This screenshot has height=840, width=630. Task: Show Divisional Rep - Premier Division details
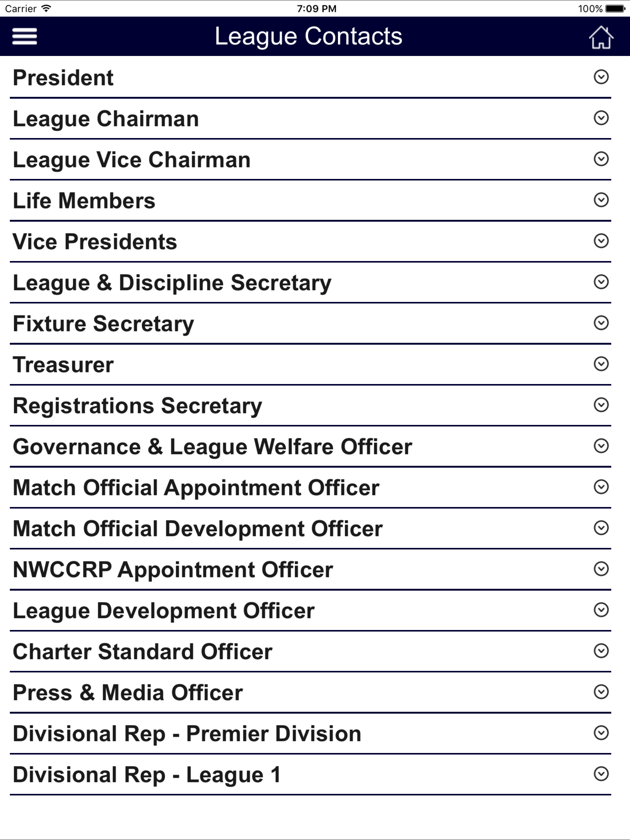click(310, 734)
